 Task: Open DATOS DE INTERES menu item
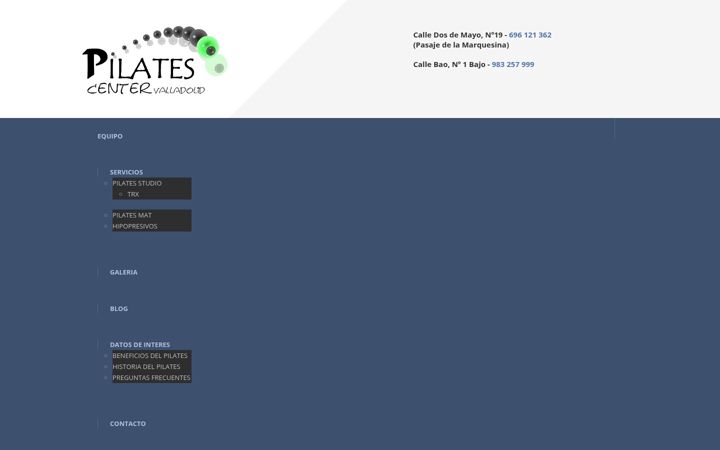click(x=140, y=344)
